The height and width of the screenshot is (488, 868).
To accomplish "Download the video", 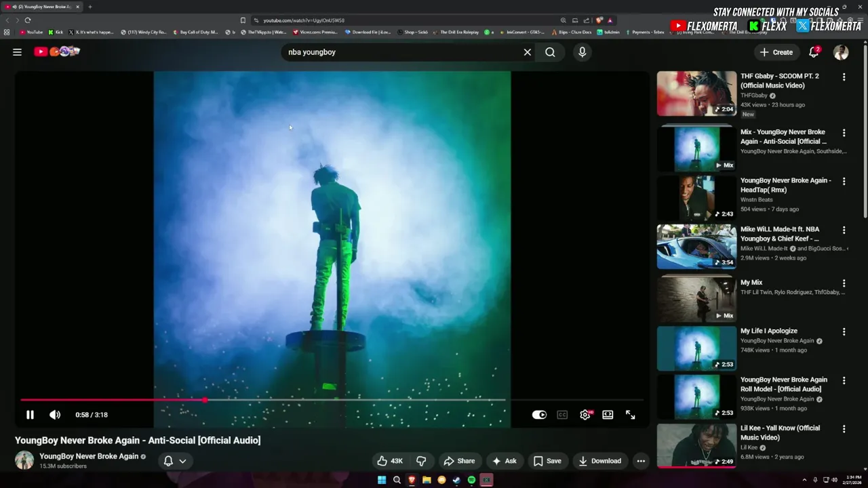I will pyautogui.click(x=599, y=461).
